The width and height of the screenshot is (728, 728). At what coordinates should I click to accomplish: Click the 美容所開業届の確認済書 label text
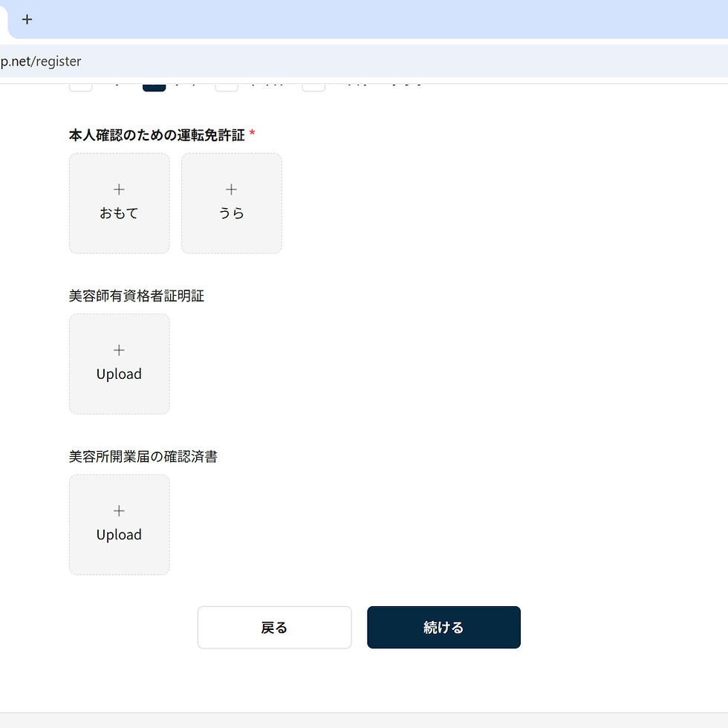tap(143, 456)
